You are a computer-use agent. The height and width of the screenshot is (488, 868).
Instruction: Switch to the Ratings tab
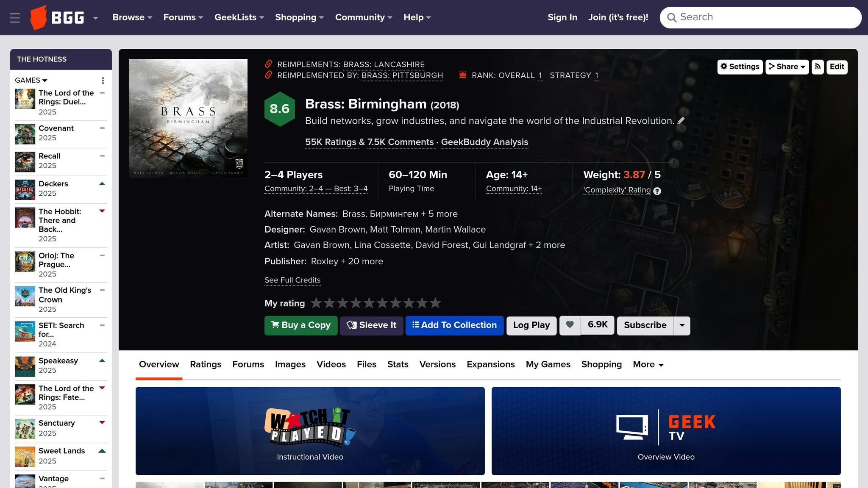pyautogui.click(x=206, y=364)
